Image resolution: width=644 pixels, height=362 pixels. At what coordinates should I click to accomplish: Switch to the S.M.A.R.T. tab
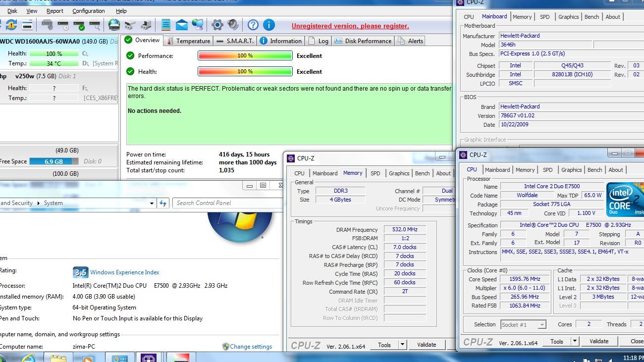pos(235,41)
